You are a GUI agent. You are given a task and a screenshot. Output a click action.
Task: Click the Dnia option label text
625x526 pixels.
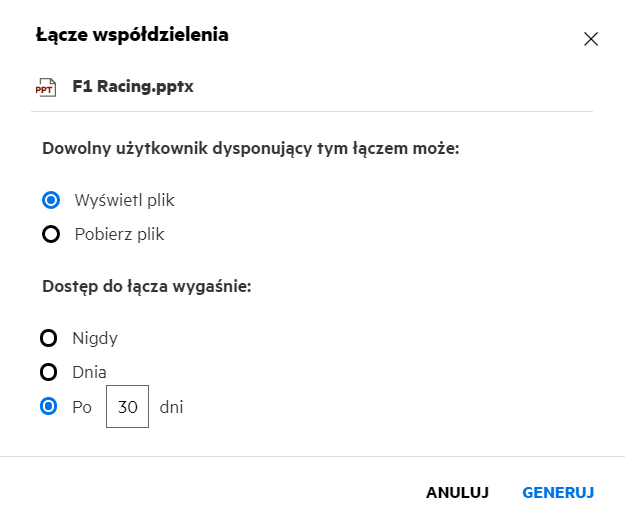click(x=90, y=373)
